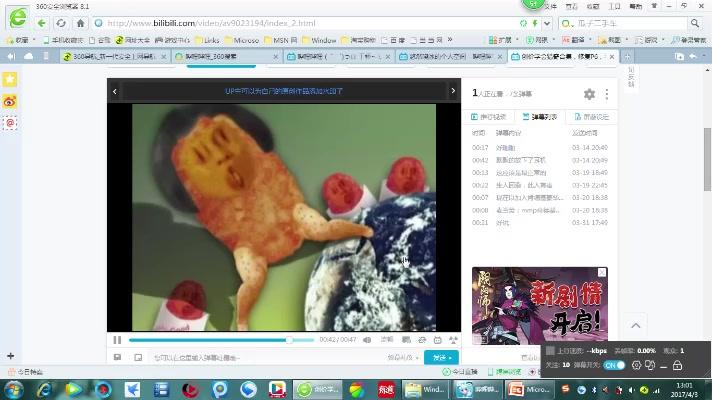The height and width of the screenshot is (400, 712).
Task: Select the danmaku row at 00:42
Action: point(539,160)
